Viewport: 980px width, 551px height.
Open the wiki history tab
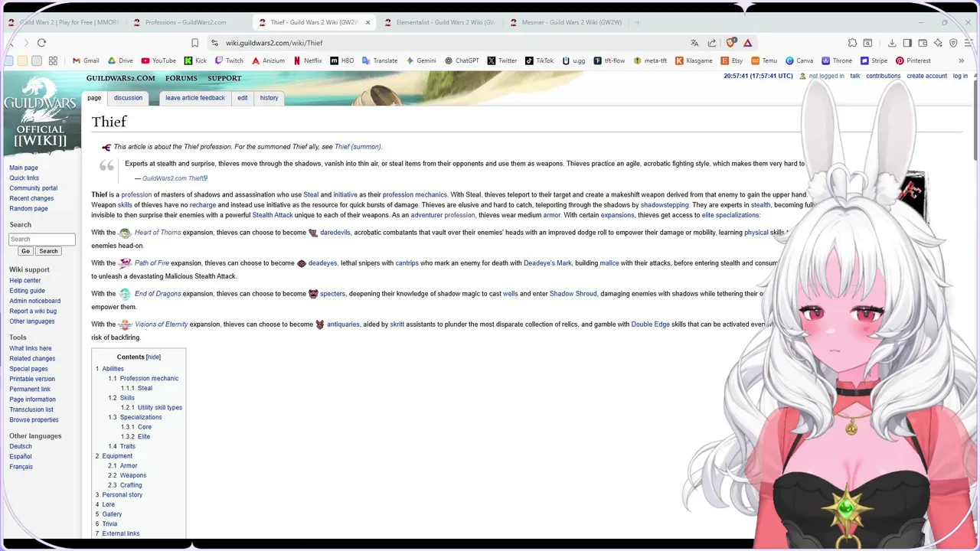click(269, 98)
